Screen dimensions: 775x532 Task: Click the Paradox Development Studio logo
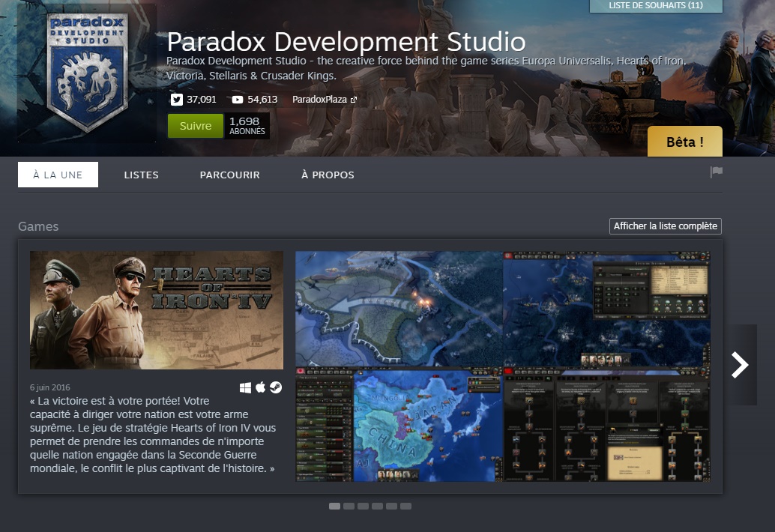tap(88, 73)
